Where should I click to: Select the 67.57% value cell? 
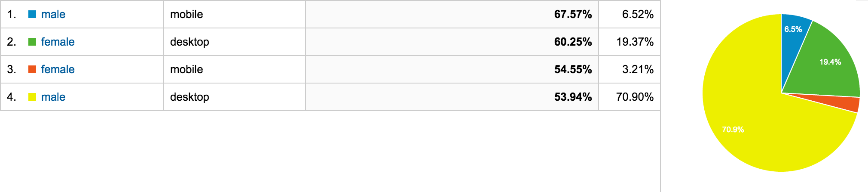[452, 14]
